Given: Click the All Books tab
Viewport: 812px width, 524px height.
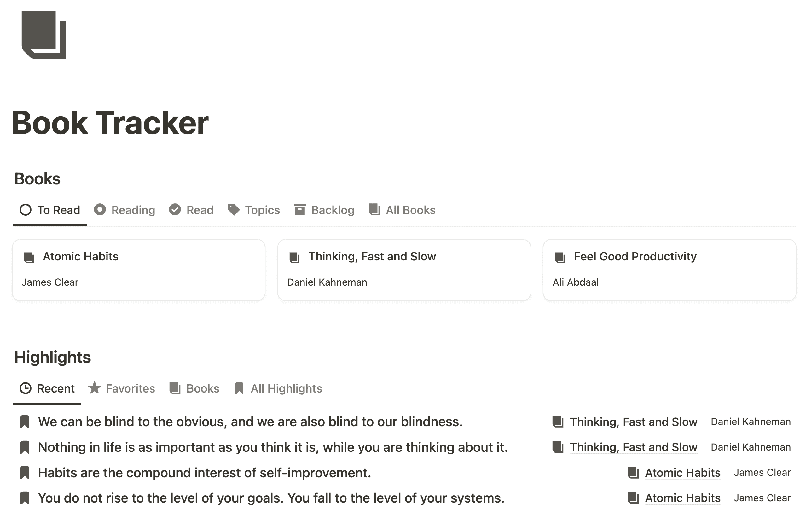Looking at the screenshot, I should pyautogui.click(x=403, y=210).
